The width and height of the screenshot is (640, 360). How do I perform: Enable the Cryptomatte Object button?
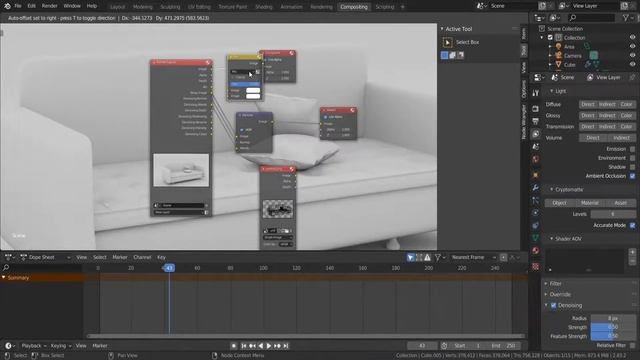point(559,203)
